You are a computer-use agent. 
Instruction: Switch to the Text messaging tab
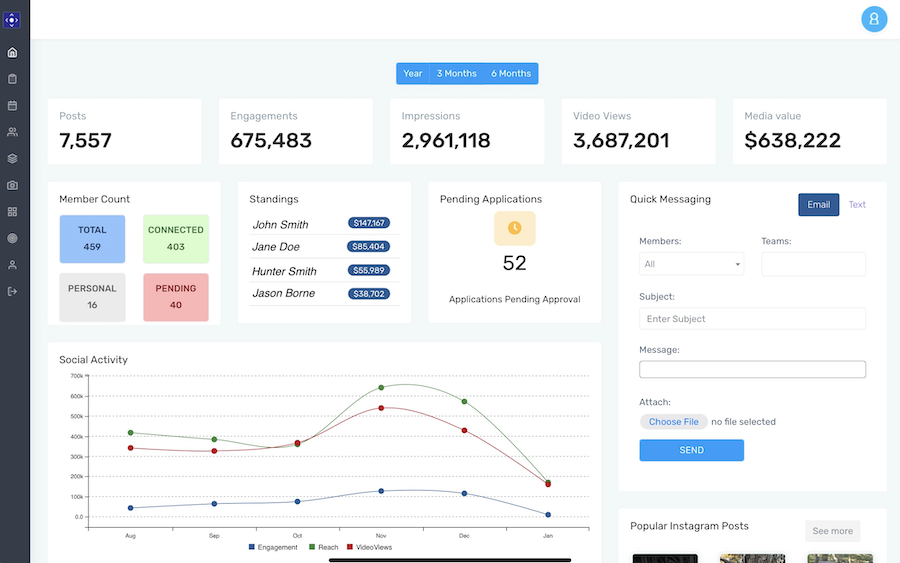coord(857,205)
